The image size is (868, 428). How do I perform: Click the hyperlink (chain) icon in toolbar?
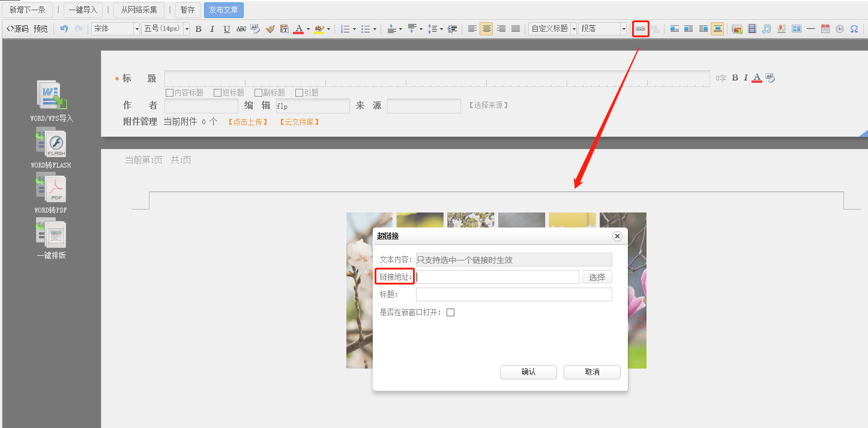(x=640, y=29)
